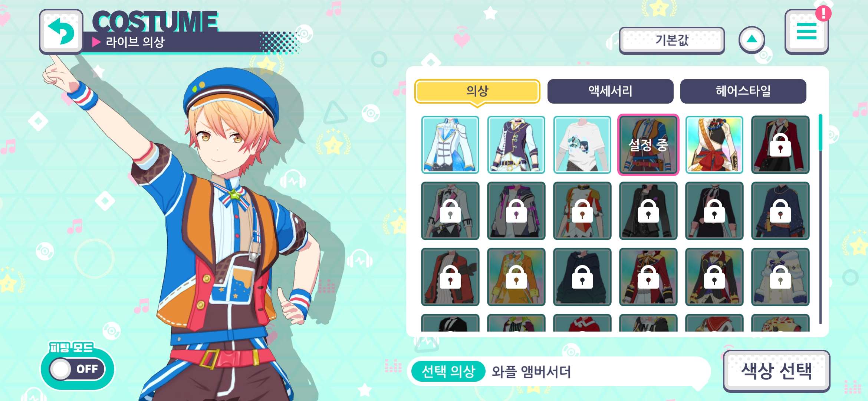Screen dimensions: 868x401
Task: Click the currently equipped 설정 중 costume
Action: pos(648,145)
